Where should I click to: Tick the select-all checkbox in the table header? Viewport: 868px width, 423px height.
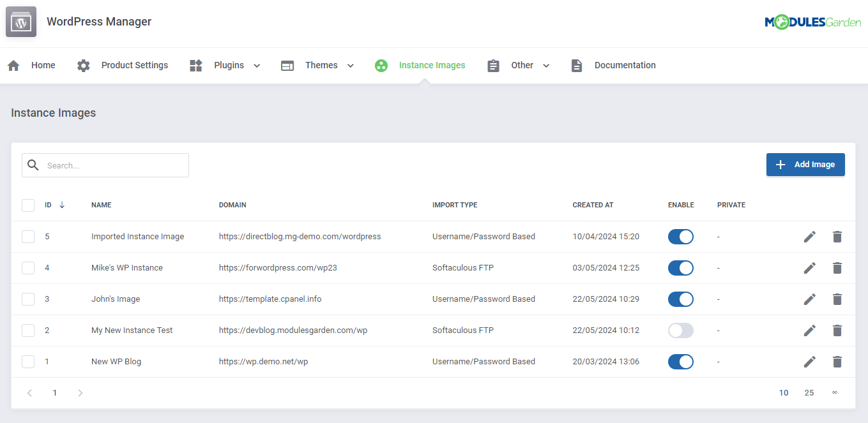pos(28,205)
